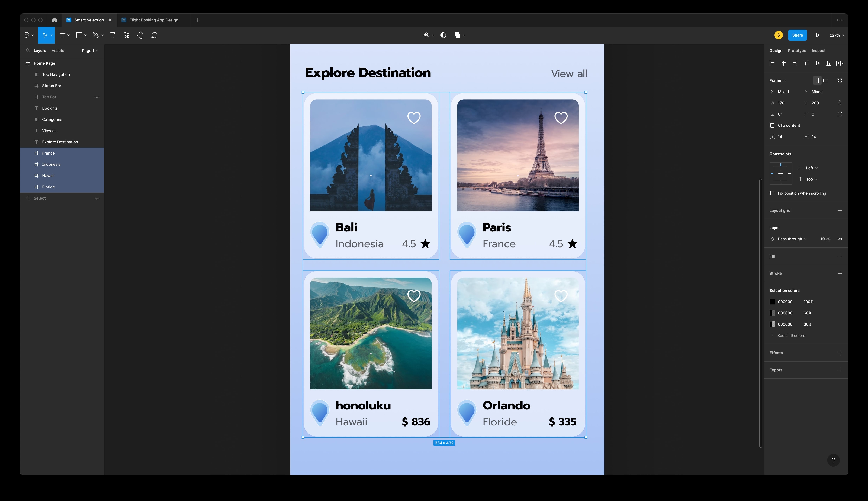The width and height of the screenshot is (868, 501).
Task: Open Pass through blend mode dropdown
Action: pos(792,239)
